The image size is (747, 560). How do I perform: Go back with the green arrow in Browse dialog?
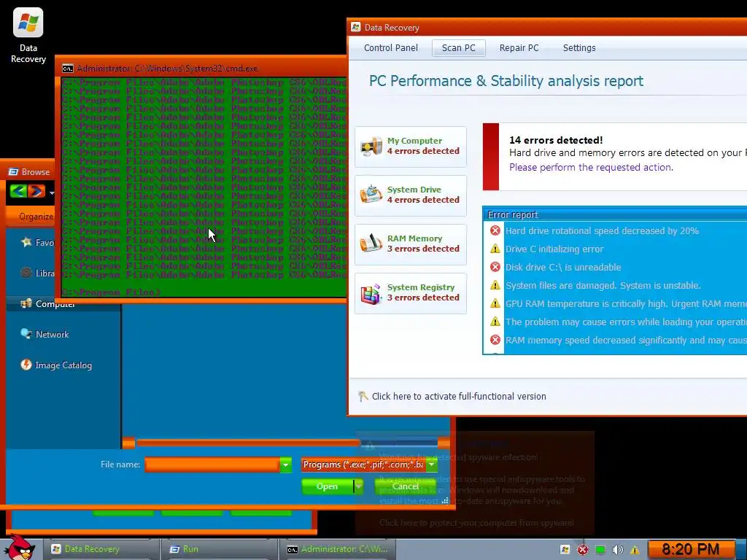(x=18, y=192)
